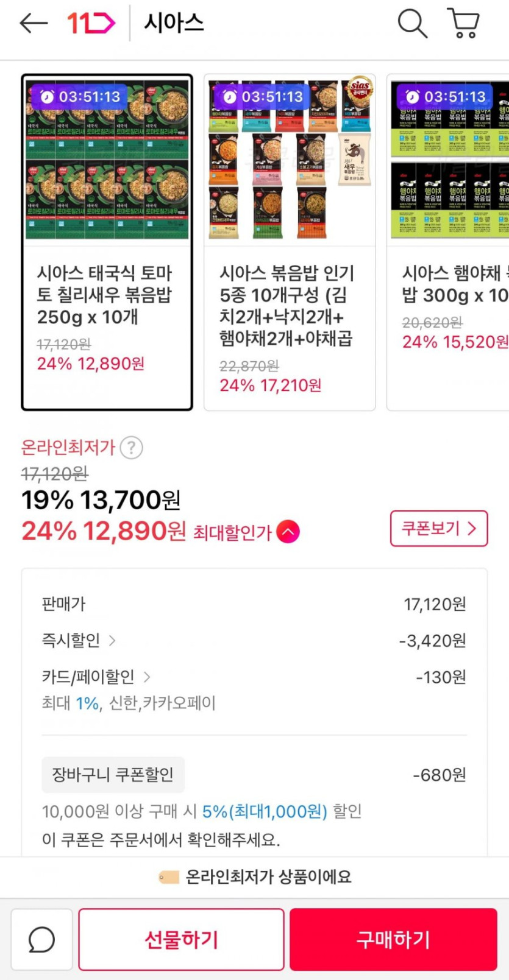Expand the 즉시할인 details chevron
Image resolution: width=509 pixels, height=980 pixels.
coord(112,640)
